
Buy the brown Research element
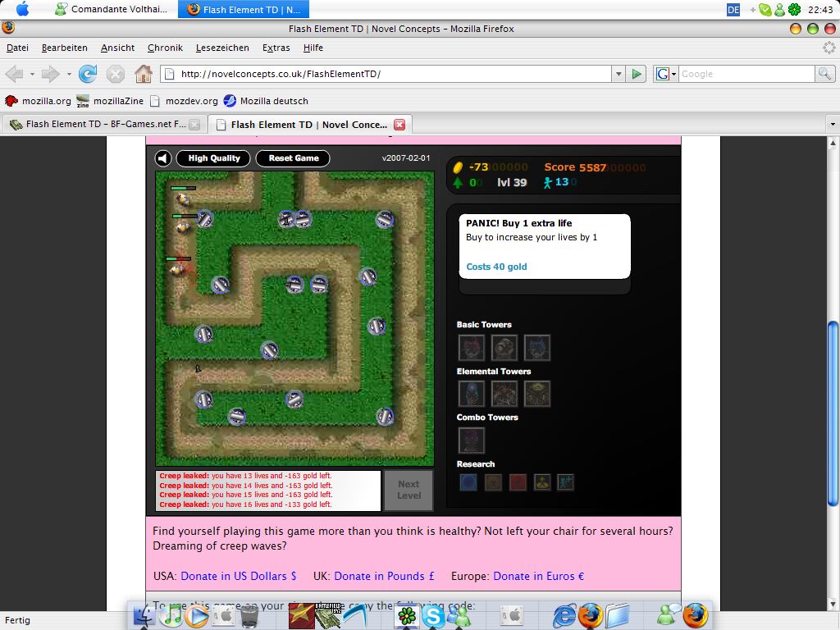[493, 482]
